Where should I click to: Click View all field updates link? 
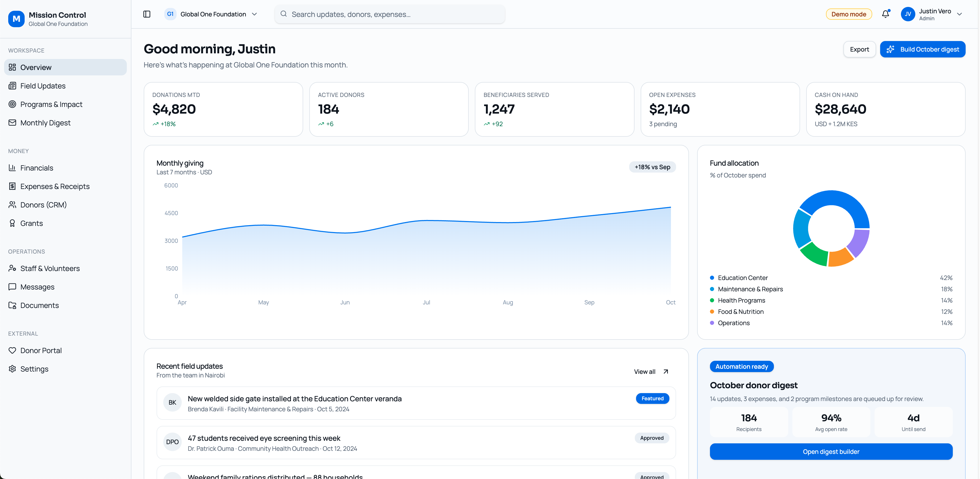coord(651,371)
